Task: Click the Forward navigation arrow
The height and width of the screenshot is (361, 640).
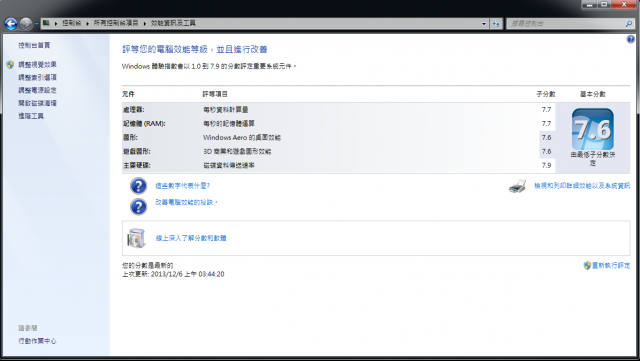Action: click(26, 24)
